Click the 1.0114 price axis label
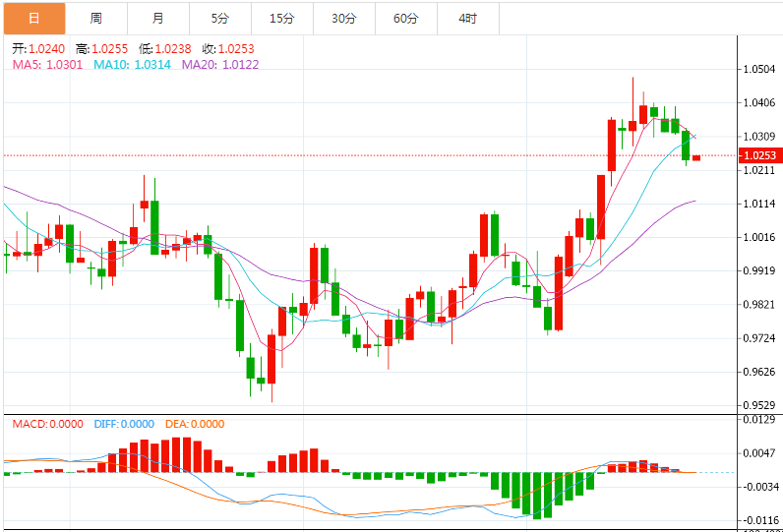This screenshot has height=532, width=783. [759, 204]
